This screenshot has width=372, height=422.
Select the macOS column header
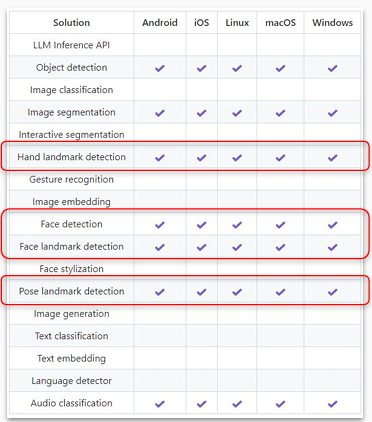coord(280,23)
